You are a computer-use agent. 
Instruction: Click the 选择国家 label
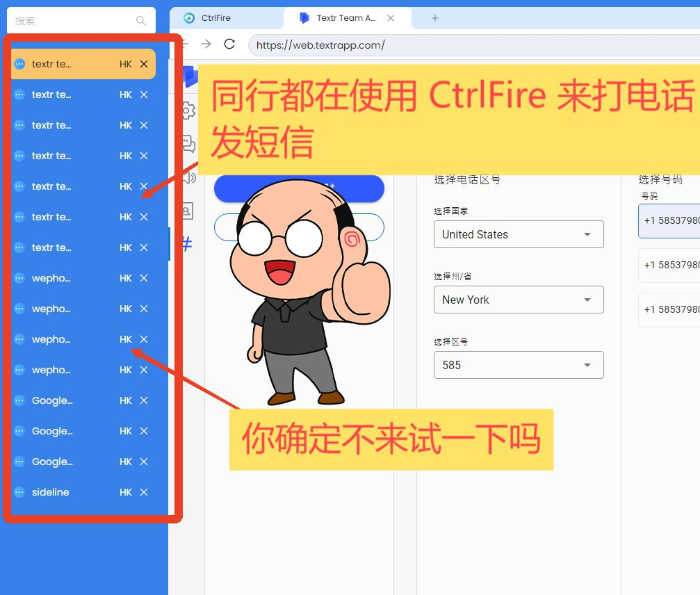click(450, 211)
